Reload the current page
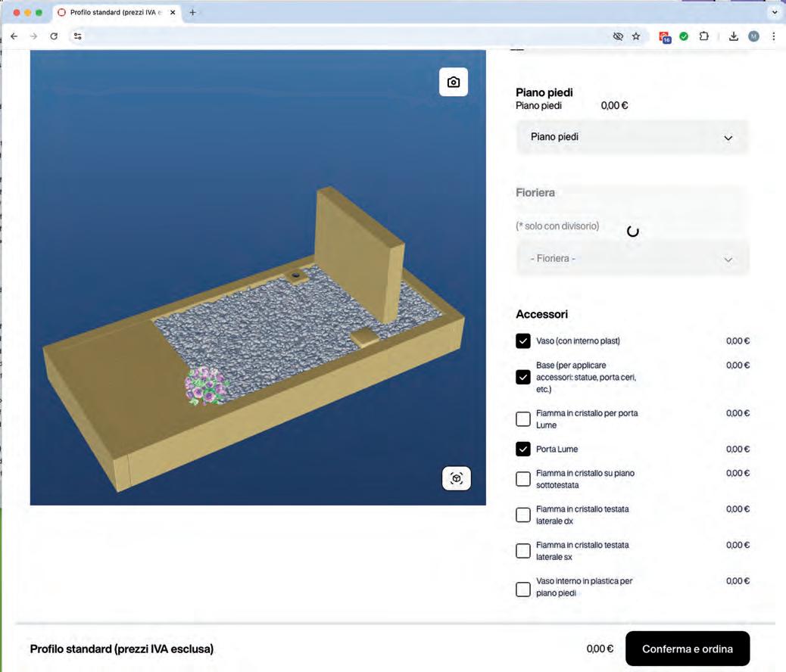786x672 pixels. point(54,36)
